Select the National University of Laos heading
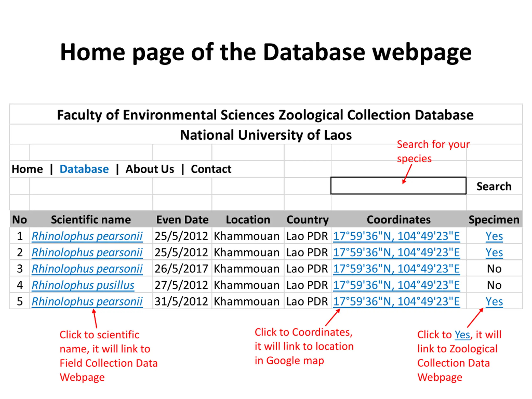Image resolution: width=532 pixels, height=399 pixels. [266, 135]
